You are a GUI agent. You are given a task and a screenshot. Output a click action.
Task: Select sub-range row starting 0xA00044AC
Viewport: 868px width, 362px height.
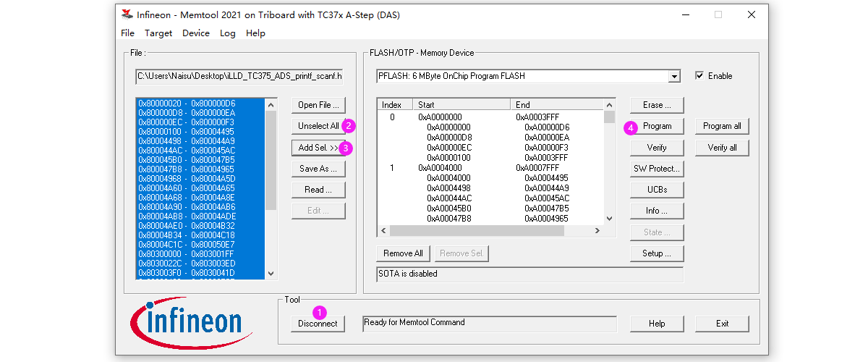[x=490, y=198]
